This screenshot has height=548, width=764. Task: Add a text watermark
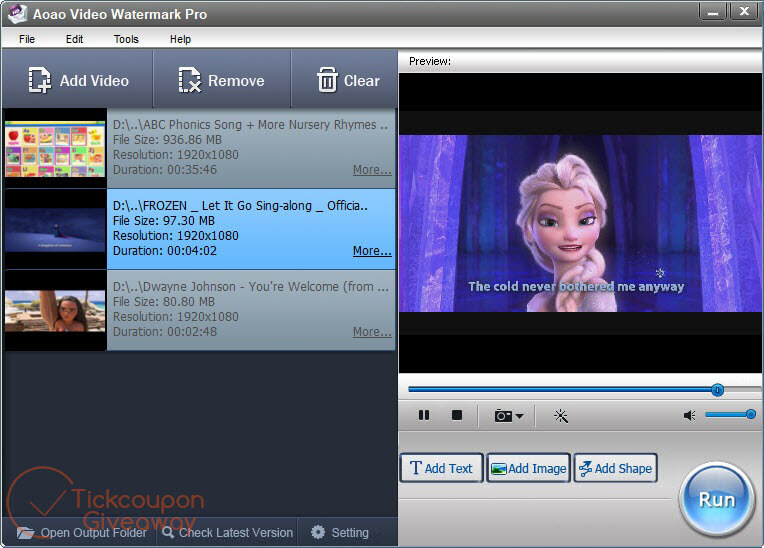point(441,468)
